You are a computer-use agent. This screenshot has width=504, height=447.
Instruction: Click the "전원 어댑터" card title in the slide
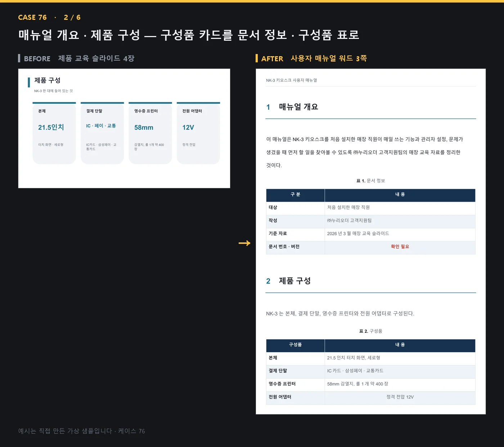pos(192,111)
